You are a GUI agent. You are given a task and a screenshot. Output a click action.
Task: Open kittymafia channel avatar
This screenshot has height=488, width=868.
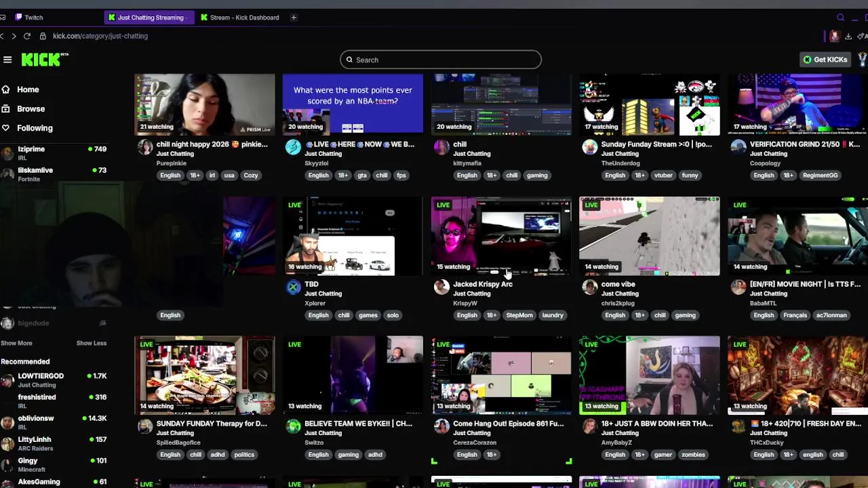[x=441, y=148]
